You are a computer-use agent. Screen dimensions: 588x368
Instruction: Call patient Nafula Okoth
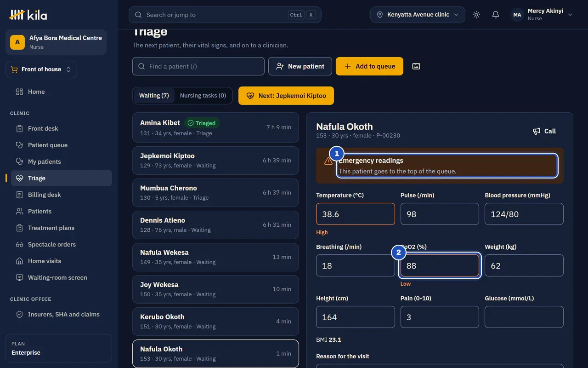[544, 131]
